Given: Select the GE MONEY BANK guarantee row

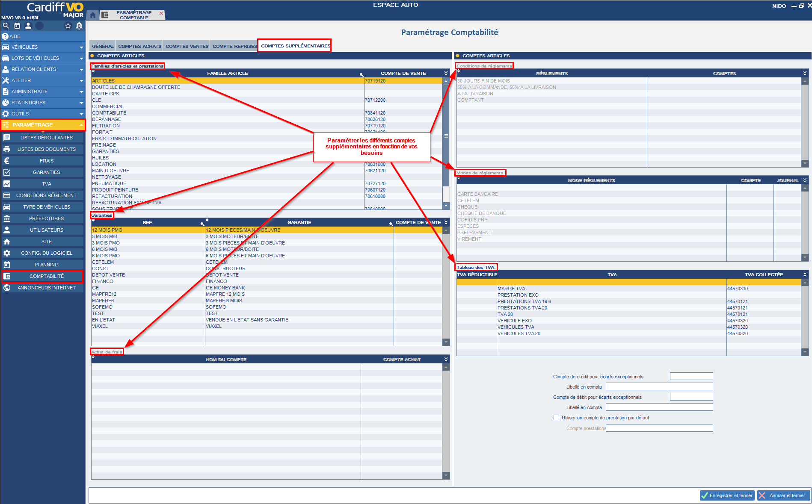Looking at the screenshot, I should click(x=267, y=288).
